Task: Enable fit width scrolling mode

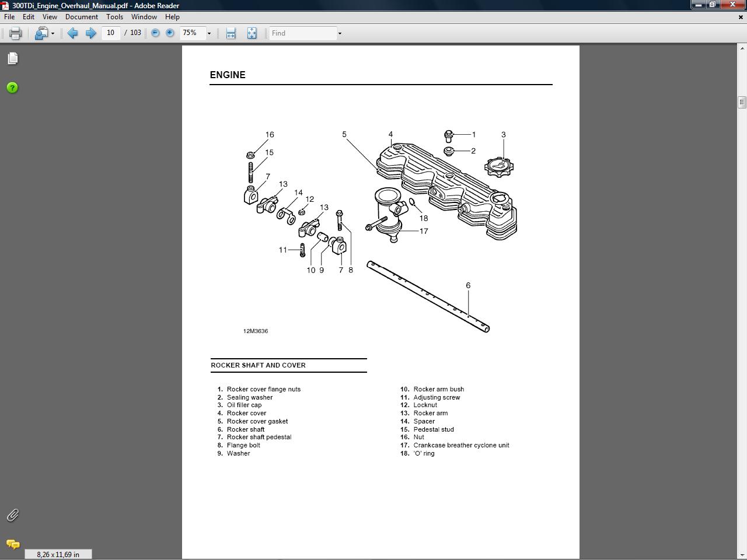Action: (231, 33)
